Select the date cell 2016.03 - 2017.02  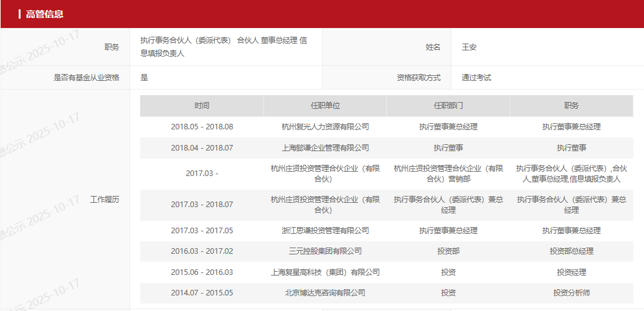tap(202, 251)
